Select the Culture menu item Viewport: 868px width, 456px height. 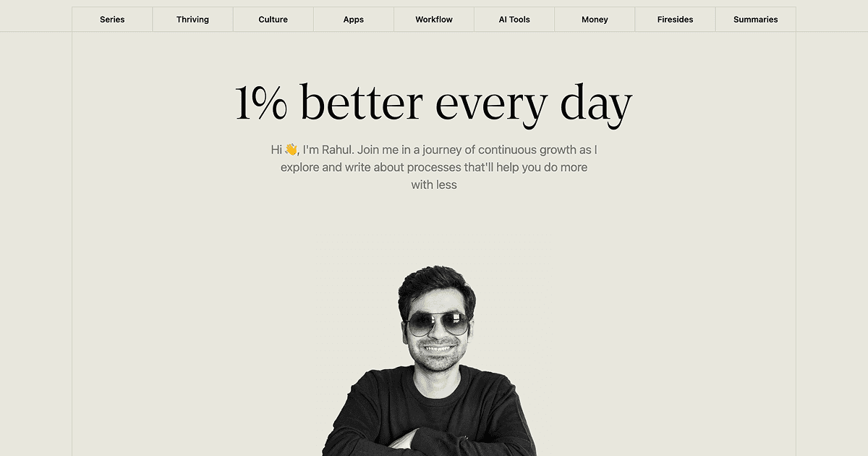click(273, 20)
